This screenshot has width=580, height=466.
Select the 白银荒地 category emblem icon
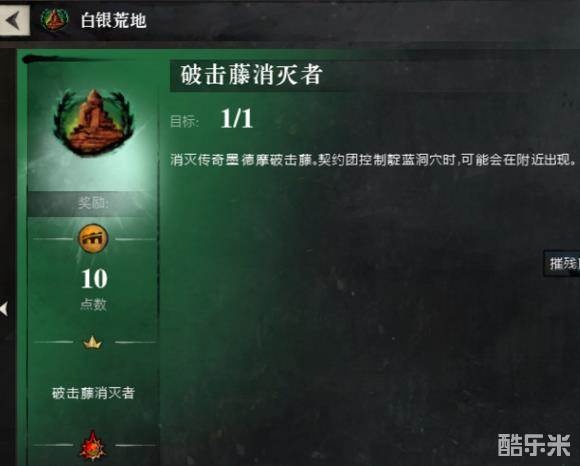(x=54, y=20)
